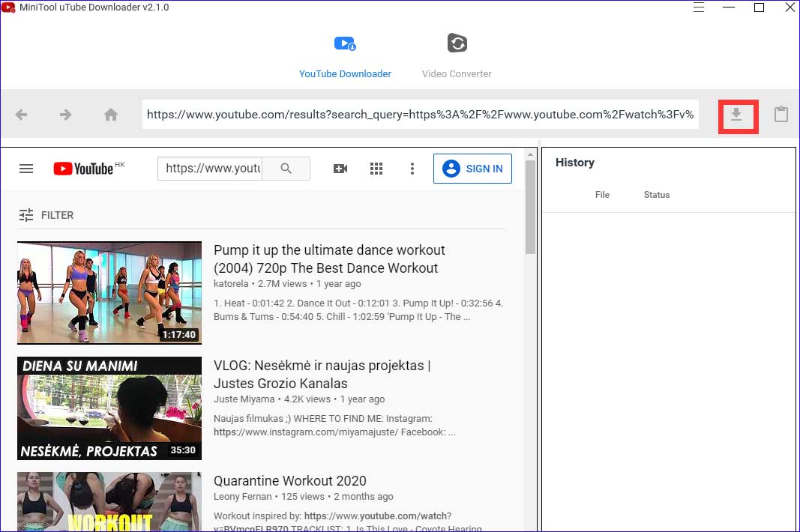Image resolution: width=800 pixels, height=532 pixels.
Task: Click the 'Status' column header in History
Action: [657, 194]
